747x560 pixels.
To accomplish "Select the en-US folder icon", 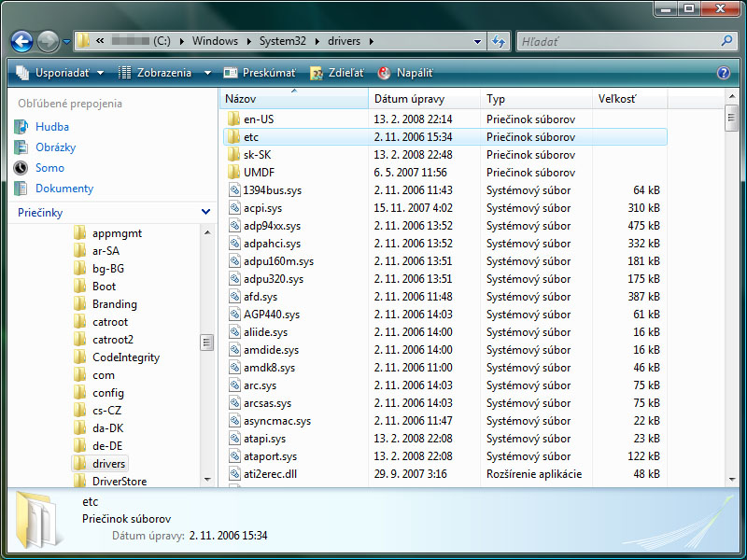I will 233,119.
